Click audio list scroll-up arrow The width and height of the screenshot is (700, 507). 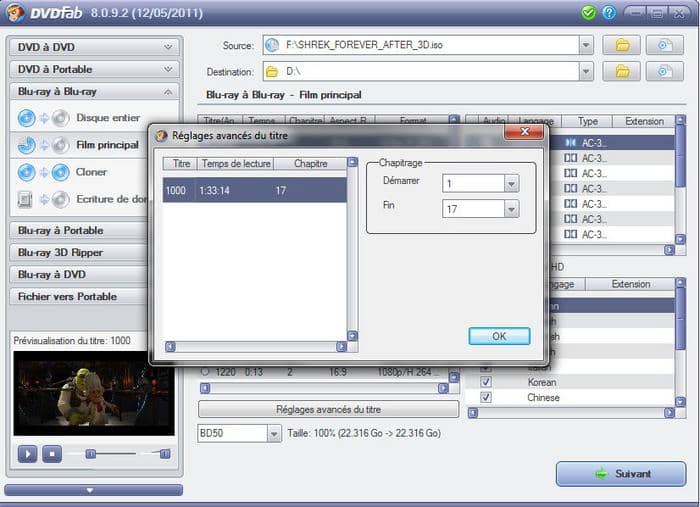680,120
